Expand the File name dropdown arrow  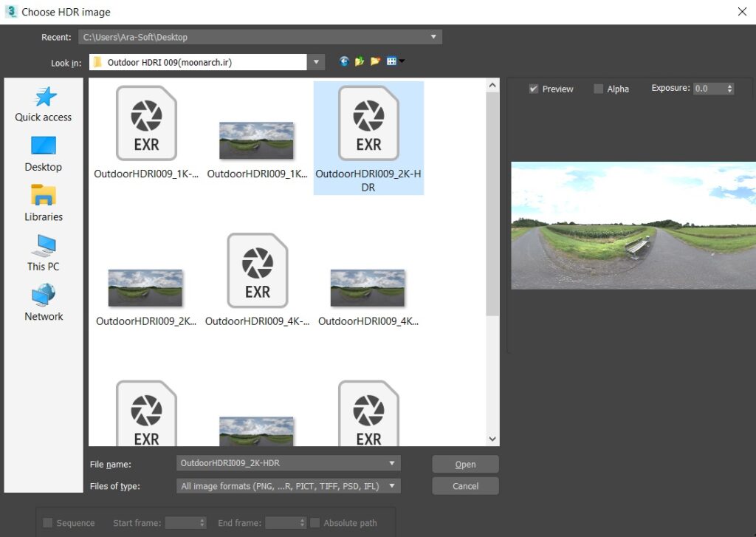pos(392,463)
